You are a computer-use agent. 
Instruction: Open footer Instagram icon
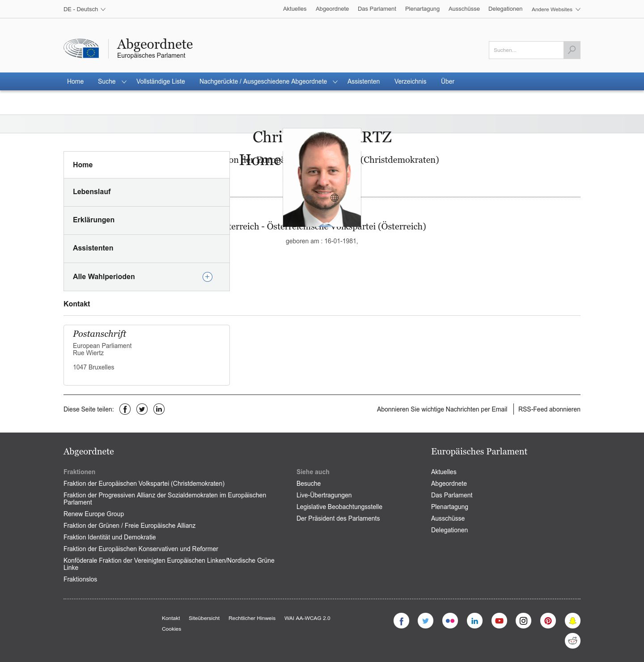click(523, 621)
